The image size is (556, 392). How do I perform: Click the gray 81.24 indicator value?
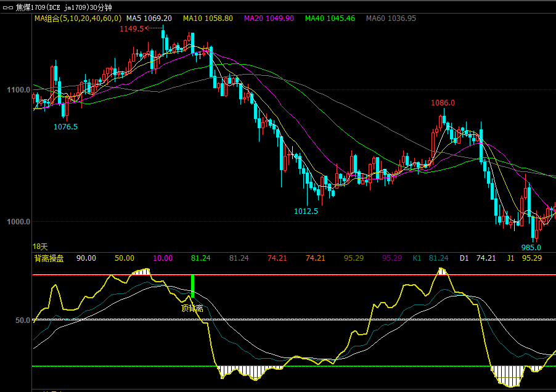(x=239, y=258)
